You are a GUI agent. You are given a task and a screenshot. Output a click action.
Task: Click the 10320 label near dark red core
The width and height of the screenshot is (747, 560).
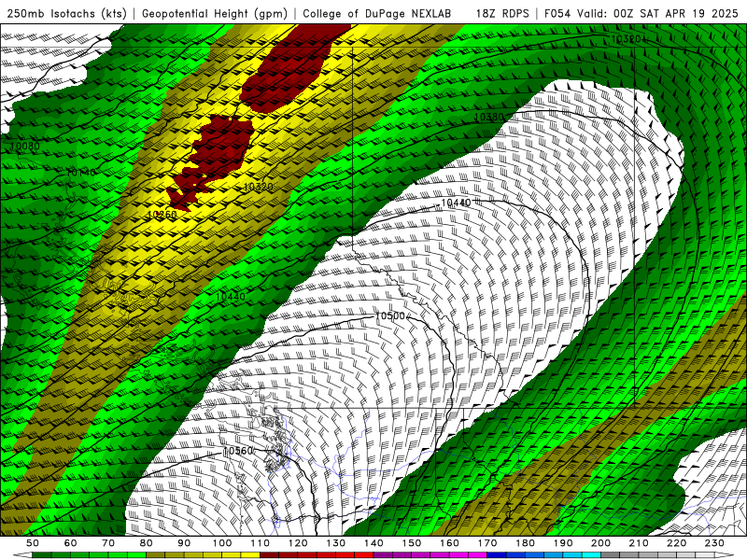(x=258, y=187)
